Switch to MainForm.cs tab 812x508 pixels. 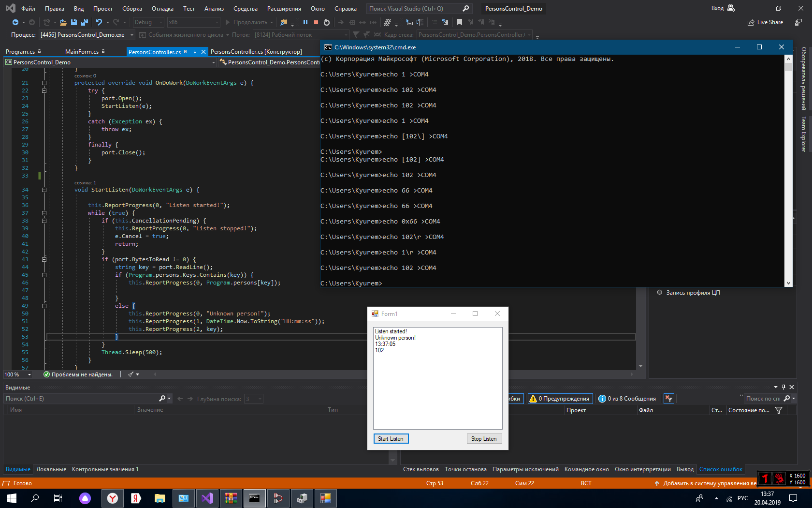[82, 52]
